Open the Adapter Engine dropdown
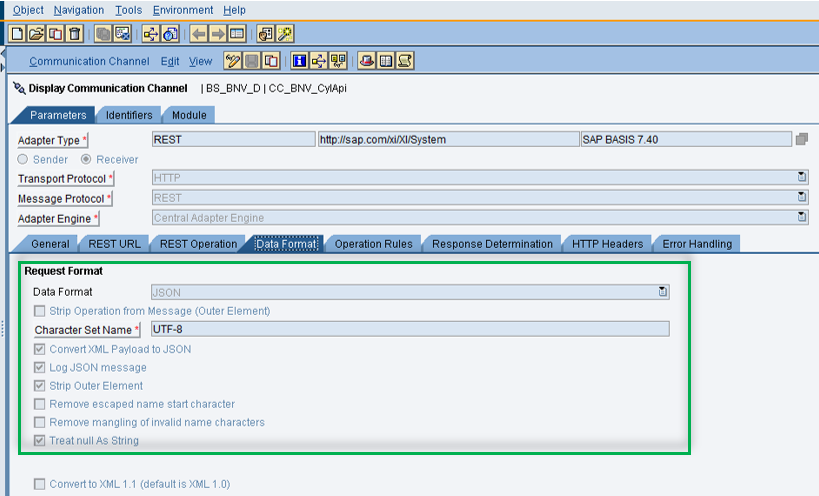This screenshot has width=819, height=496. (802, 217)
